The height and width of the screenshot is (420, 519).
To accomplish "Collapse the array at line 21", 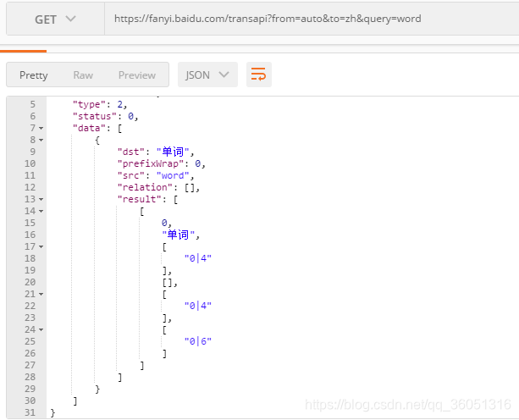I will [x=41, y=294].
